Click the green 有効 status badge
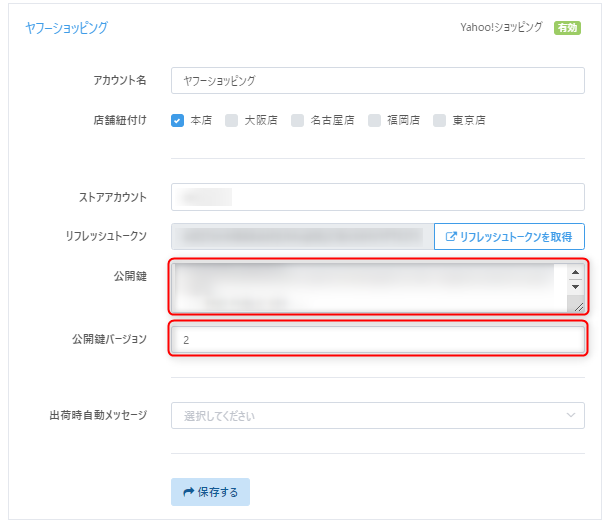 pos(567,28)
